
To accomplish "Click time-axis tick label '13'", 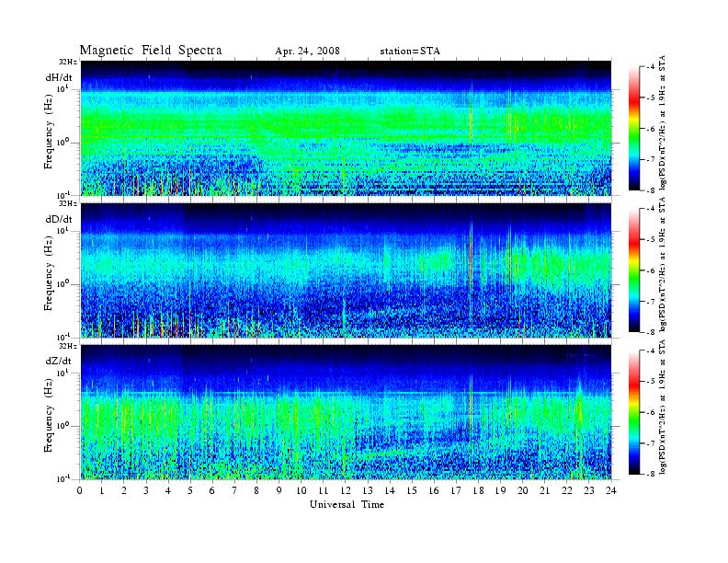I will (x=368, y=490).
